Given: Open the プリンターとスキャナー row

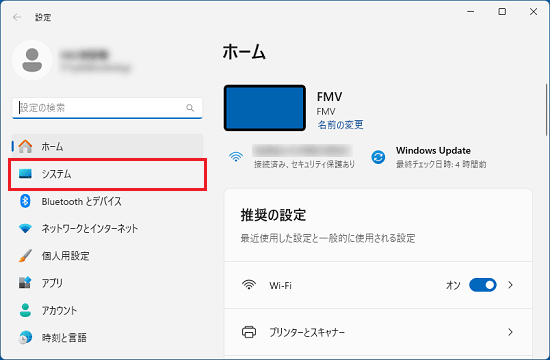Looking at the screenshot, I should point(378,332).
